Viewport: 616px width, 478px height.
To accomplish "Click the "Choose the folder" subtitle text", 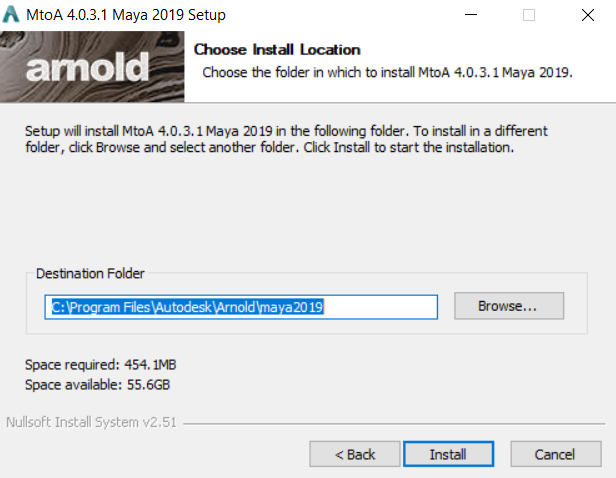I will pos(387,72).
